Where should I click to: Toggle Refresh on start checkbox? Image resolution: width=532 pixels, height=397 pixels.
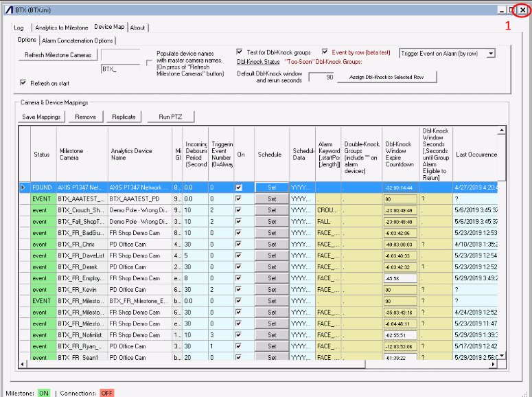tap(23, 82)
